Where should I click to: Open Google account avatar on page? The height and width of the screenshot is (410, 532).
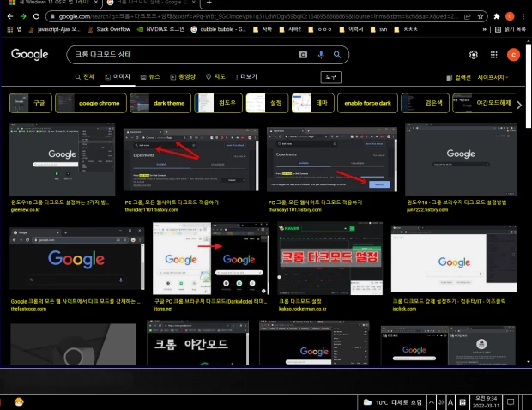pyautogui.click(x=513, y=55)
